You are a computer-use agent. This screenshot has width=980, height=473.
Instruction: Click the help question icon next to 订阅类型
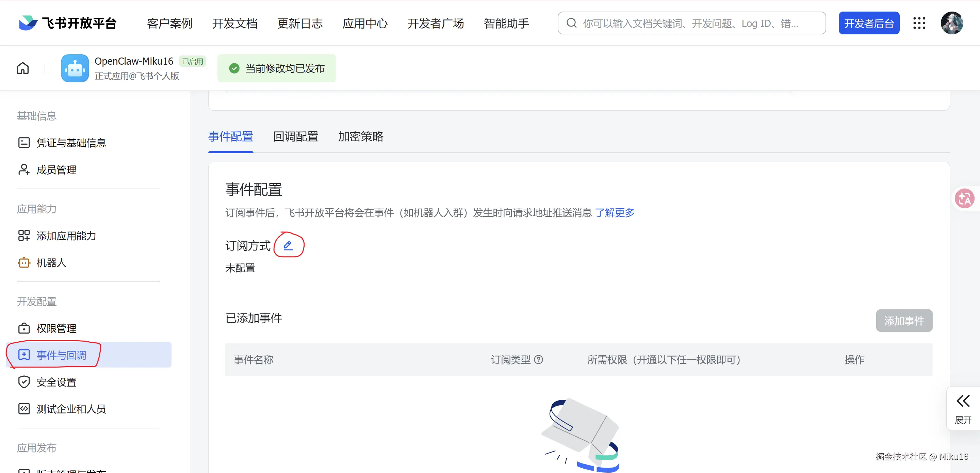click(x=538, y=360)
